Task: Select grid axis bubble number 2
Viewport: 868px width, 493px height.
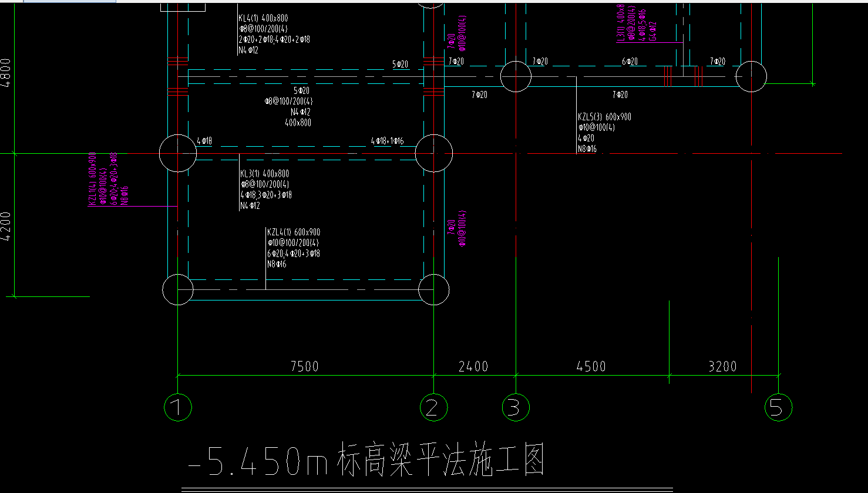Action: coord(433,407)
